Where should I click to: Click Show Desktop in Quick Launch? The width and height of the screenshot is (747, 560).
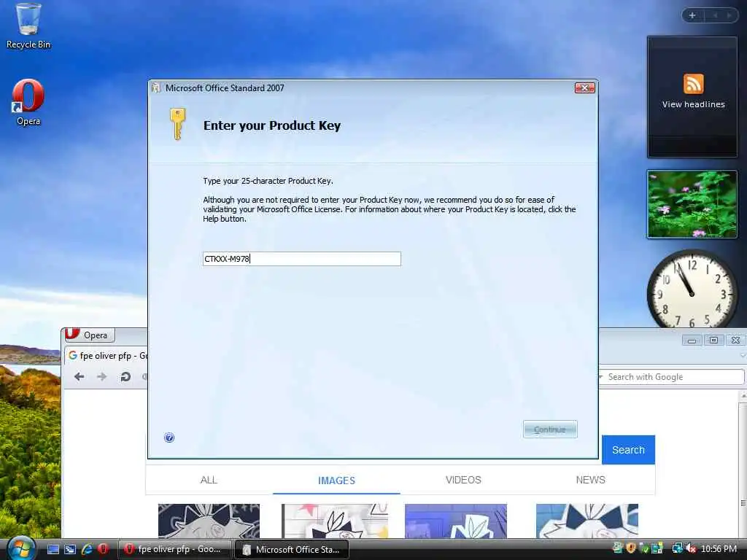53,549
